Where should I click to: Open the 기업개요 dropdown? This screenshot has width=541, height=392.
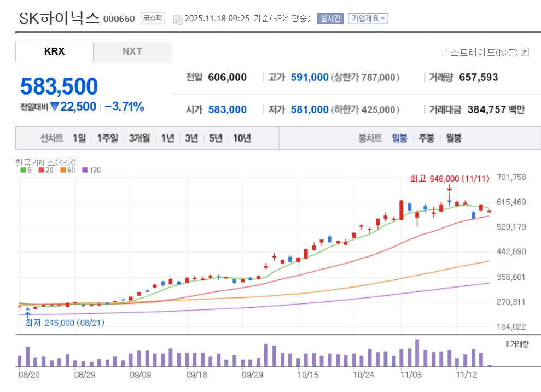(x=368, y=19)
